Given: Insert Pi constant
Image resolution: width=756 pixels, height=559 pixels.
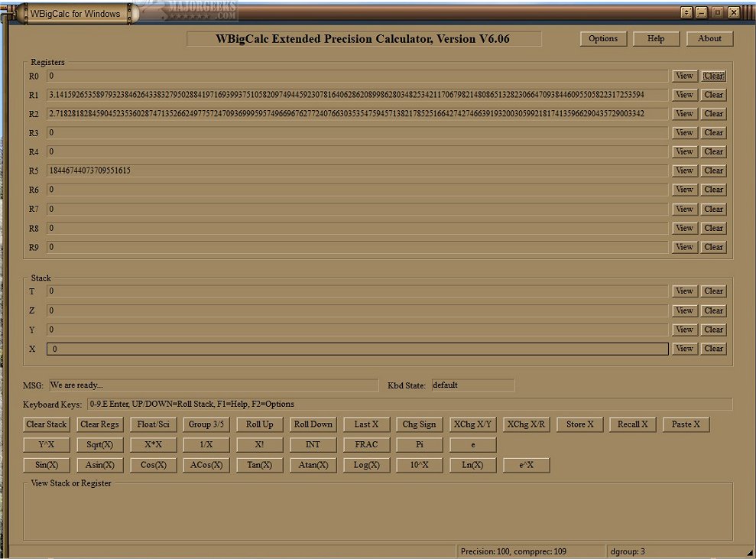Looking at the screenshot, I should (x=420, y=445).
